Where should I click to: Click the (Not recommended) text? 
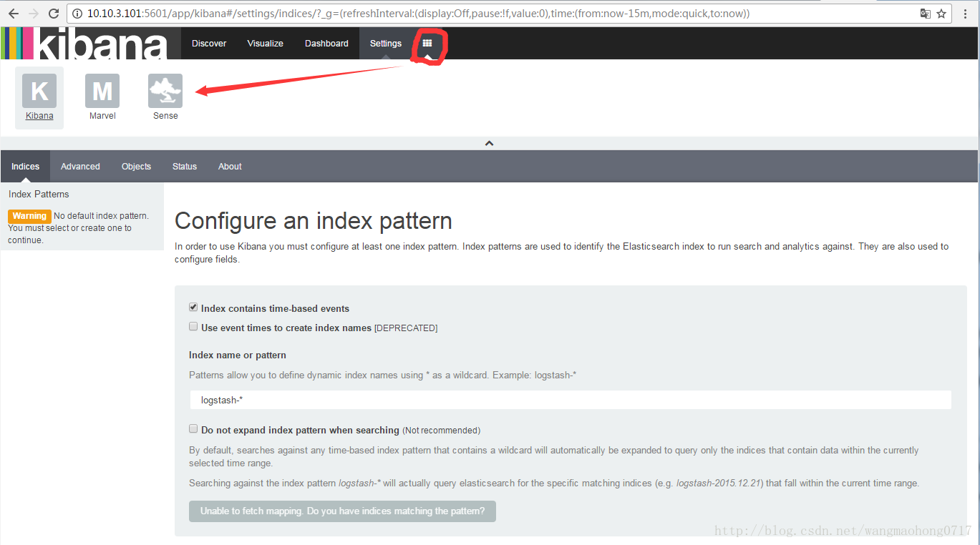(441, 431)
